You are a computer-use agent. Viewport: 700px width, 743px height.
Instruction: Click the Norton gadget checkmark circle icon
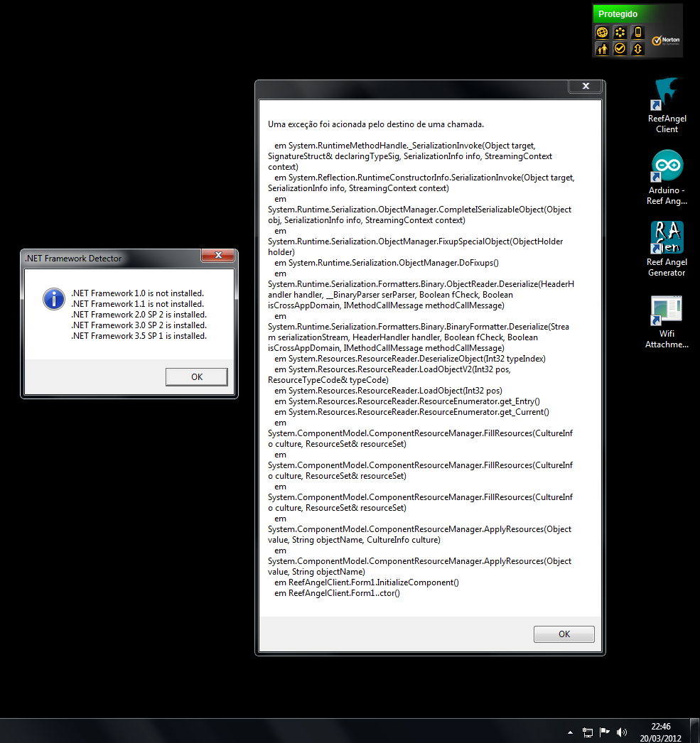tap(620, 49)
